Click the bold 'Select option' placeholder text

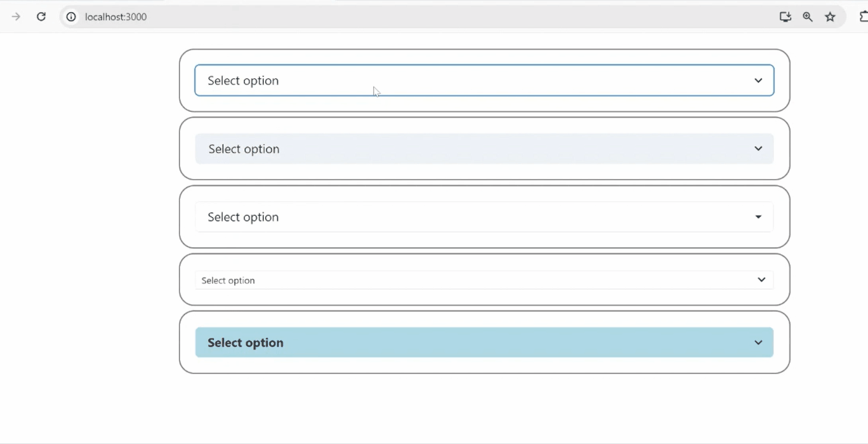click(246, 343)
